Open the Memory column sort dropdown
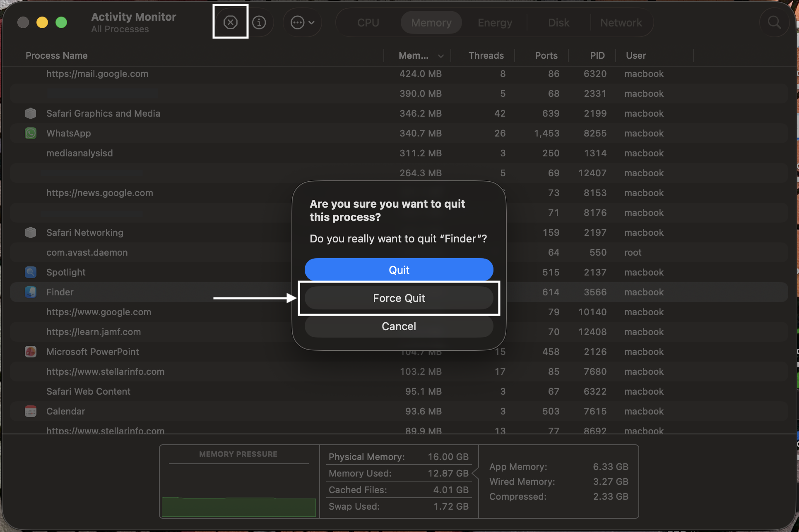This screenshot has width=799, height=532. coord(440,55)
